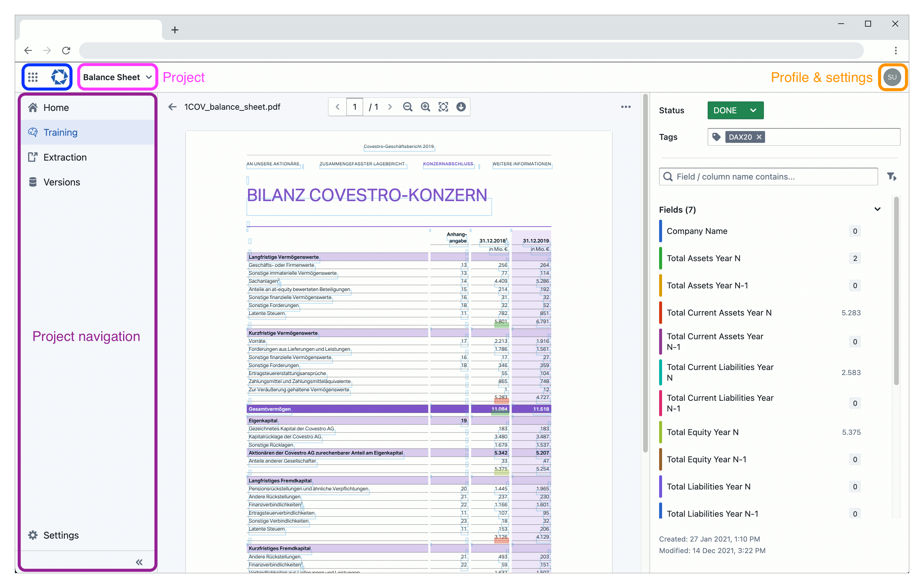This screenshot has height=588, width=924.
Task: Click the 31.12.2019 column header
Action: [536, 241]
